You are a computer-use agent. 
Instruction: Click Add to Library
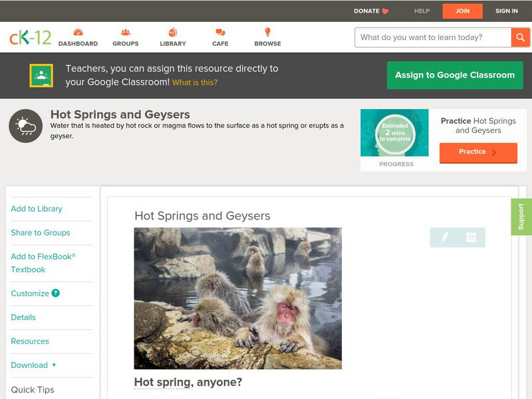coord(37,209)
